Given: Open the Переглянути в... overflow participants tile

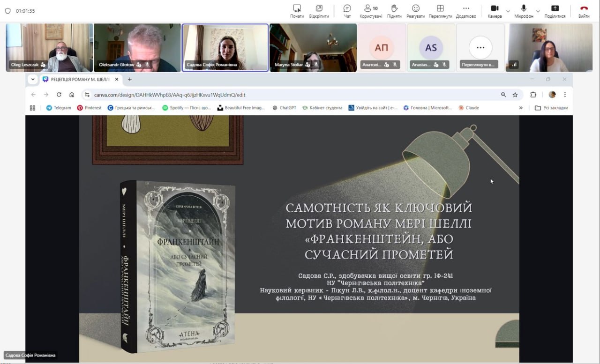Looking at the screenshot, I should (x=480, y=48).
